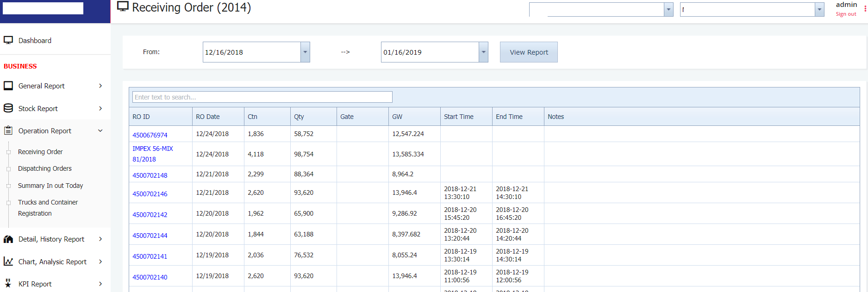Open the three-dot menu beside admin

[x=865, y=9]
